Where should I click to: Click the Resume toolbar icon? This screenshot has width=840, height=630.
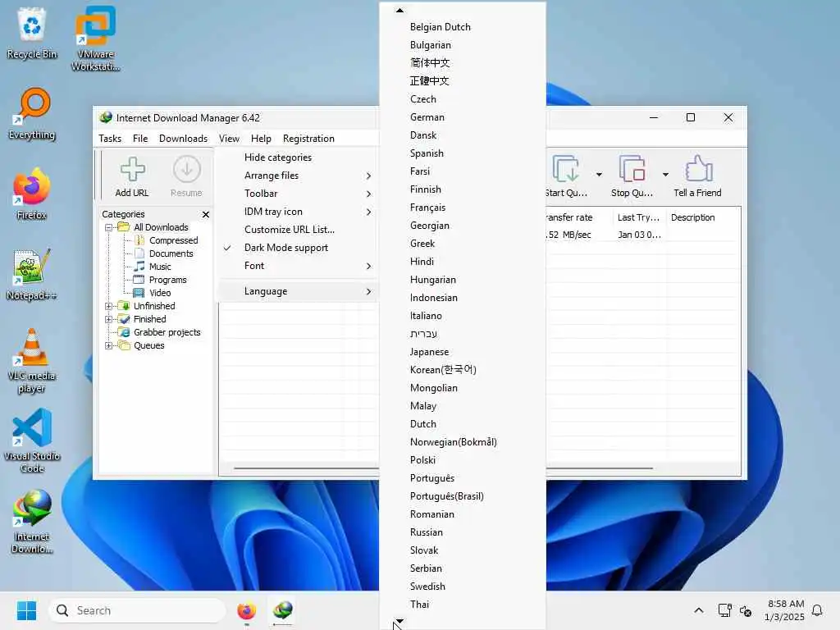point(186,176)
